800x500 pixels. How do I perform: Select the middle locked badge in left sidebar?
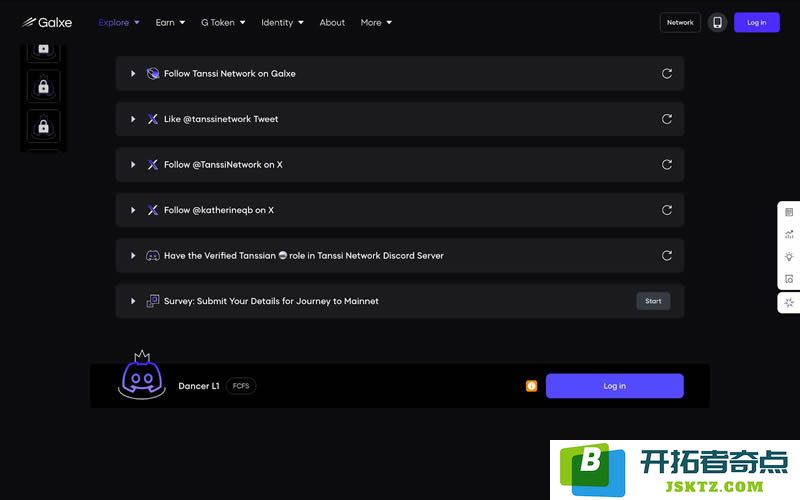[x=43, y=87]
